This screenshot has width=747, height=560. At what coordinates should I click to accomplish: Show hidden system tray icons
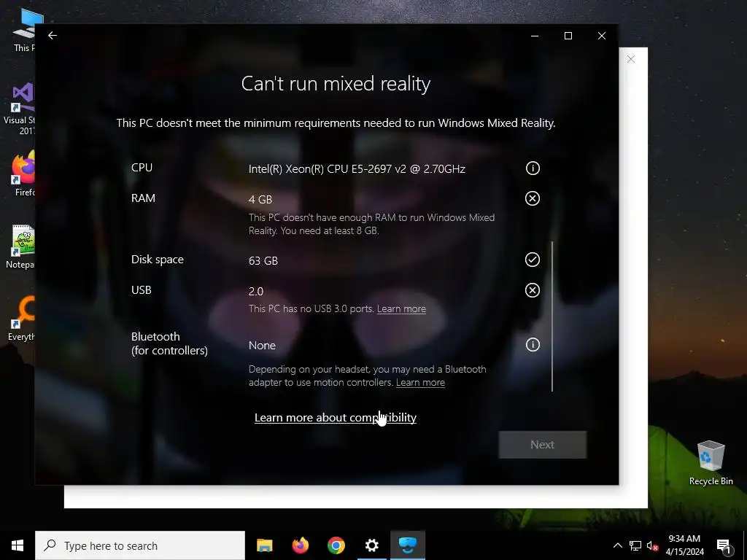(617, 545)
